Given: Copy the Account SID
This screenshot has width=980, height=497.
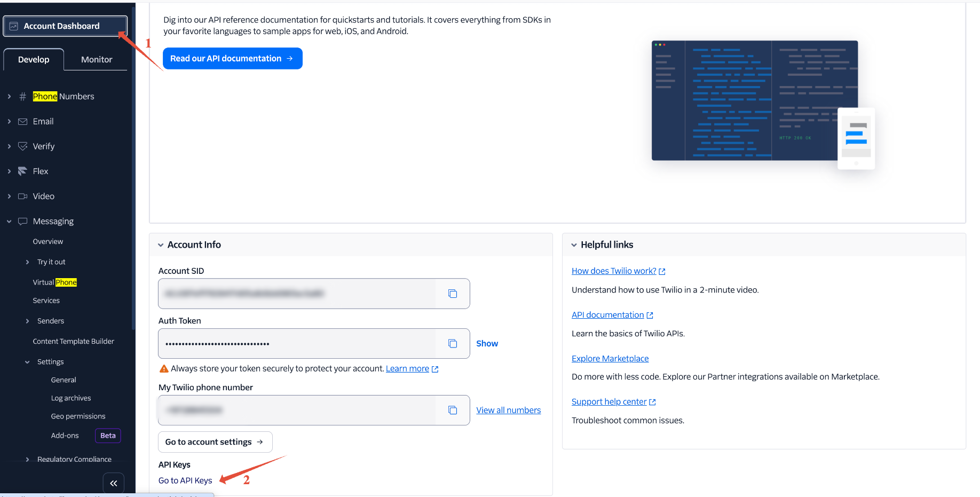Looking at the screenshot, I should [x=453, y=294].
